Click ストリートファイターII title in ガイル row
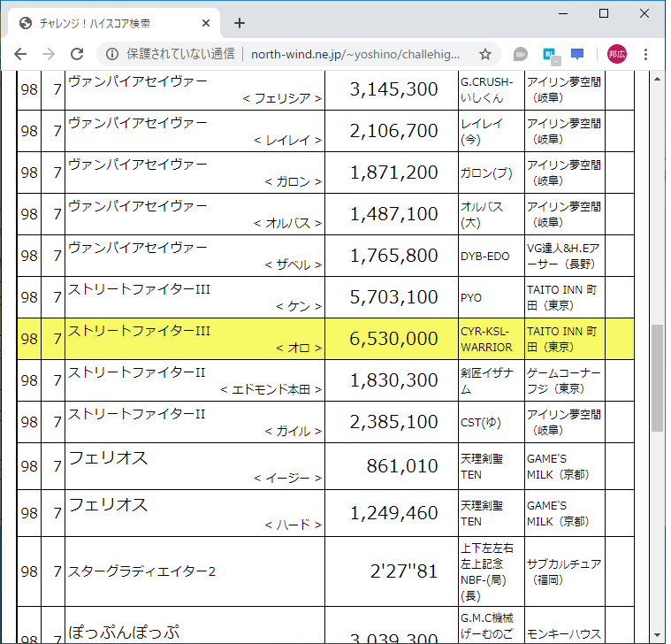 tap(136, 414)
